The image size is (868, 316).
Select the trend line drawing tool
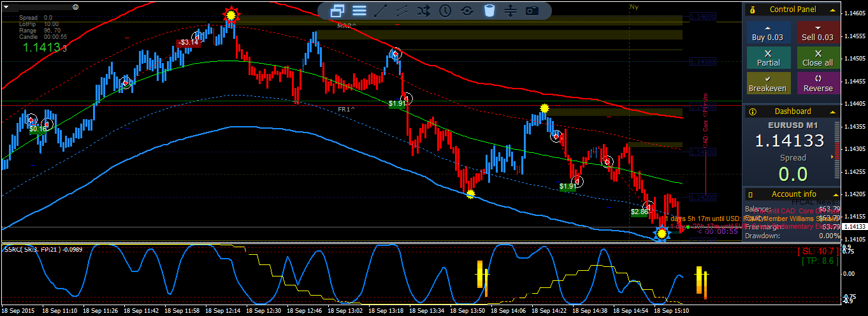[x=380, y=10]
